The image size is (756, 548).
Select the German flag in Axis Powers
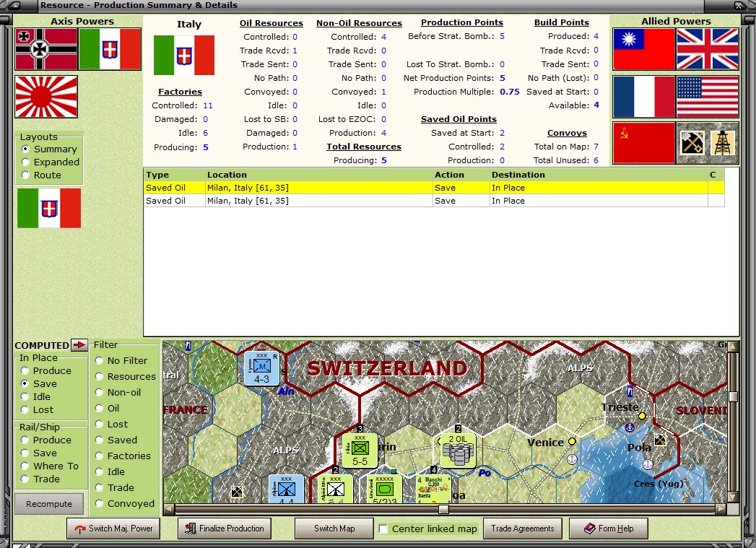pos(46,49)
